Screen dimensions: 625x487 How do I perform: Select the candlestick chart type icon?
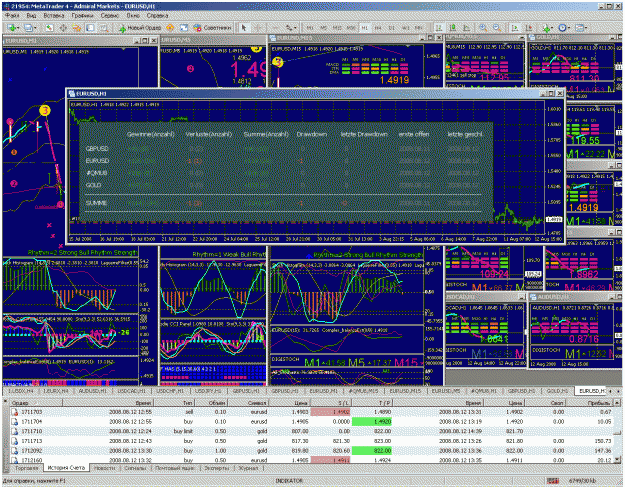pyautogui.click(x=453, y=27)
